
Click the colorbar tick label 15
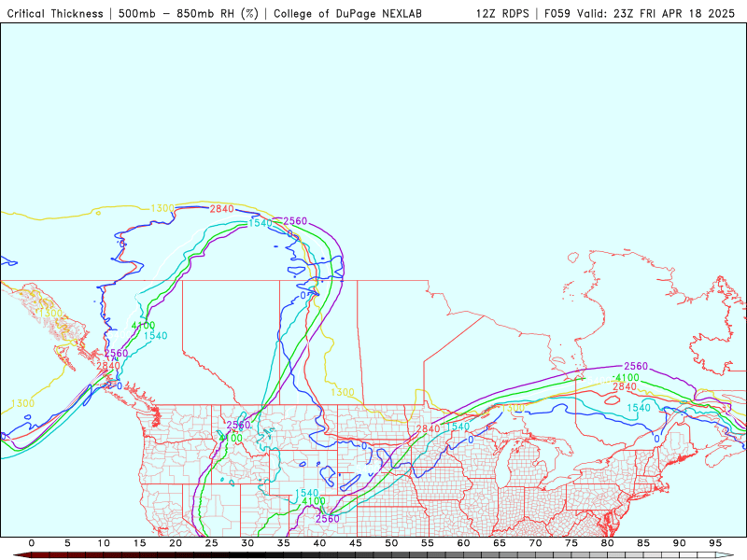point(139,543)
